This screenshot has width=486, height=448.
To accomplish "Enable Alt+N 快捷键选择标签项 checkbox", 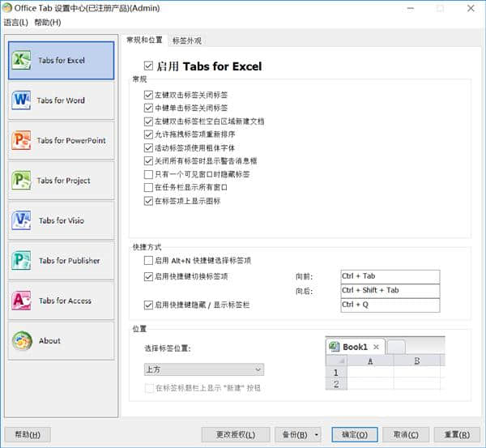I will point(148,260).
